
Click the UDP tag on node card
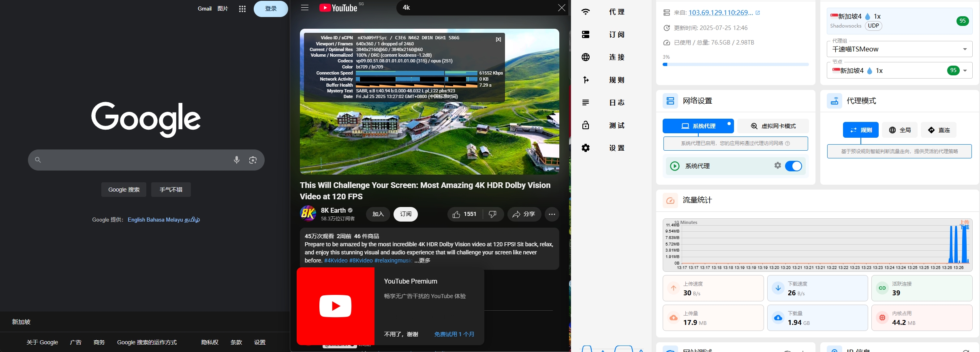point(873,26)
